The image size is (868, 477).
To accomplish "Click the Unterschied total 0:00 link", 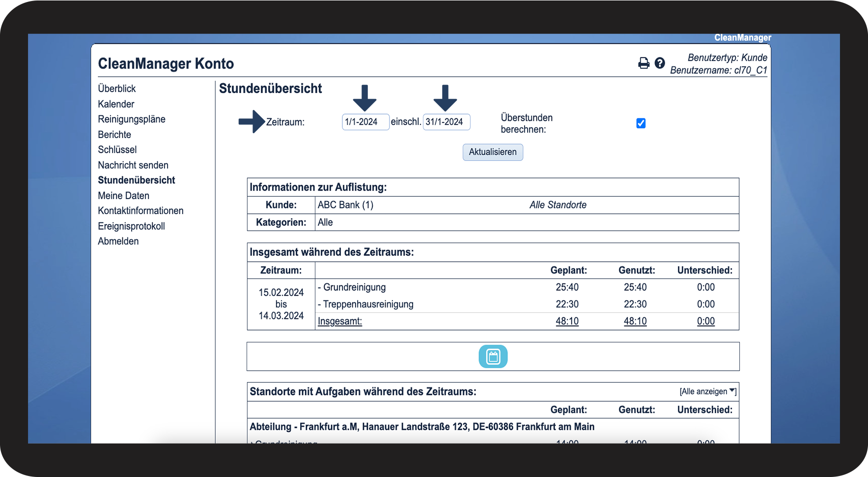I will pyautogui.click(x=706, y=321).
